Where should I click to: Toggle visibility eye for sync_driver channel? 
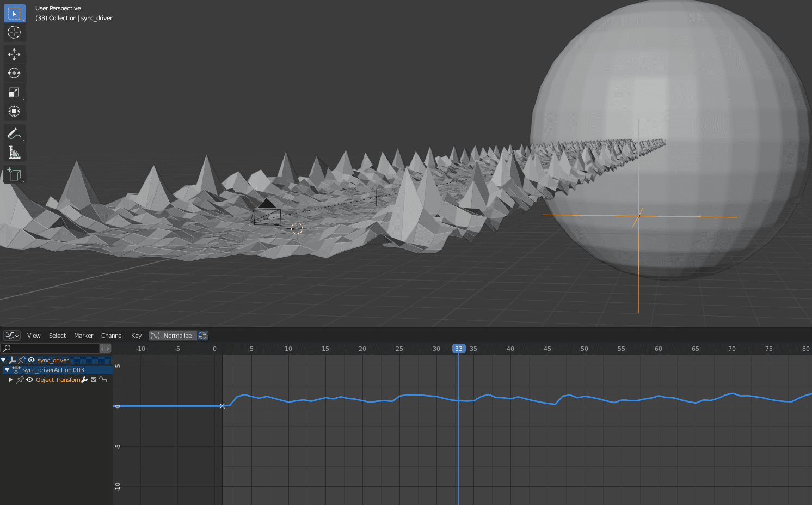[x=31, y=360]
